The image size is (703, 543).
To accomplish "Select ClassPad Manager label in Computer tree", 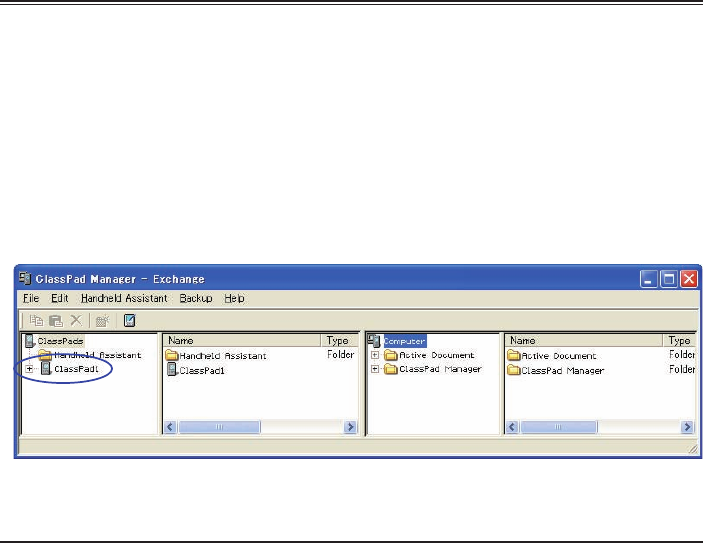I will [x=440, y=369].
